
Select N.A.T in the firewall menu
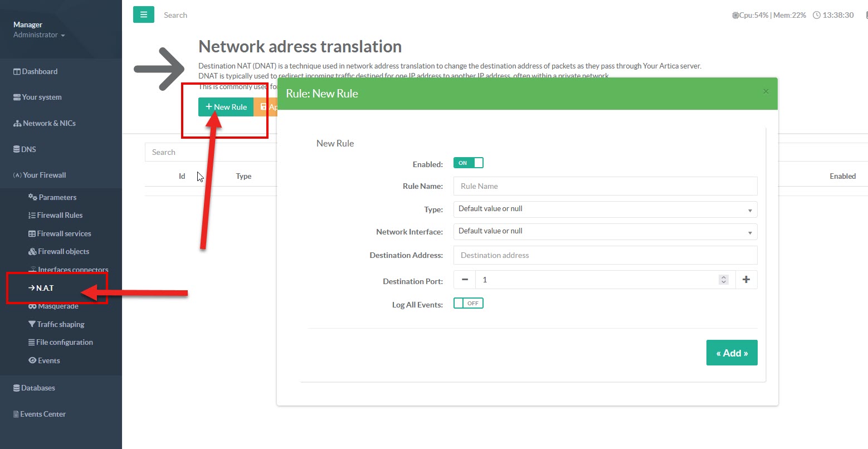[45, 288]
